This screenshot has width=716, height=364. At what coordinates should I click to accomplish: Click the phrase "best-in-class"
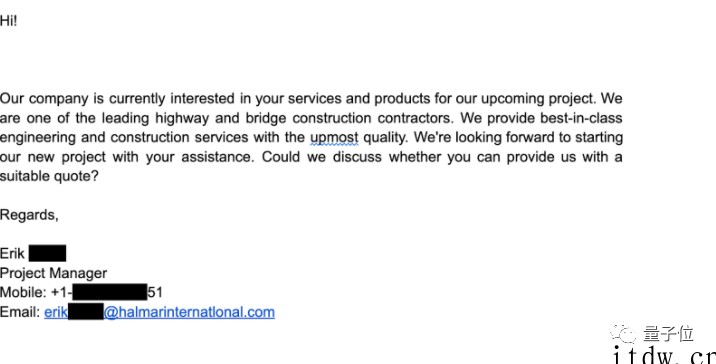pos(581,118)
